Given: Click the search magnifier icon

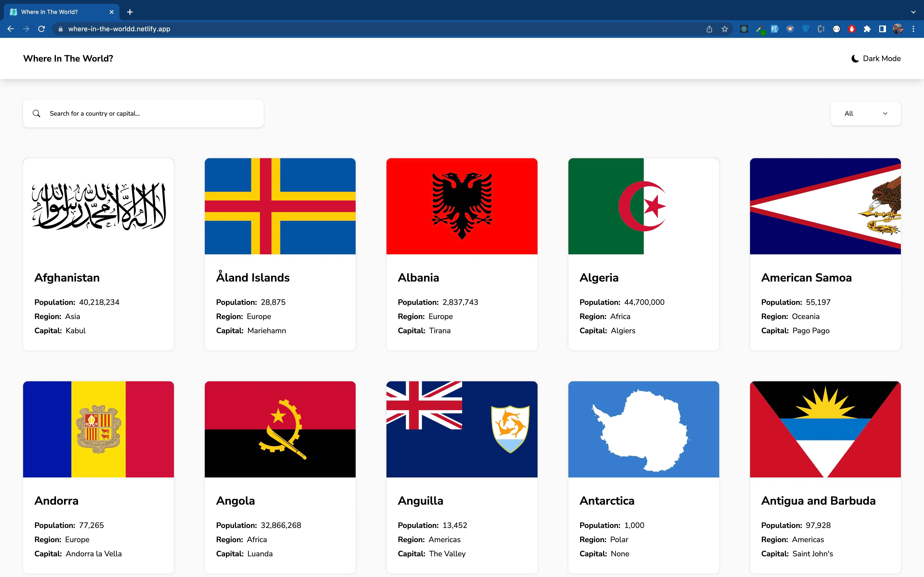Looking at the screenshot, I should point(36,113).
